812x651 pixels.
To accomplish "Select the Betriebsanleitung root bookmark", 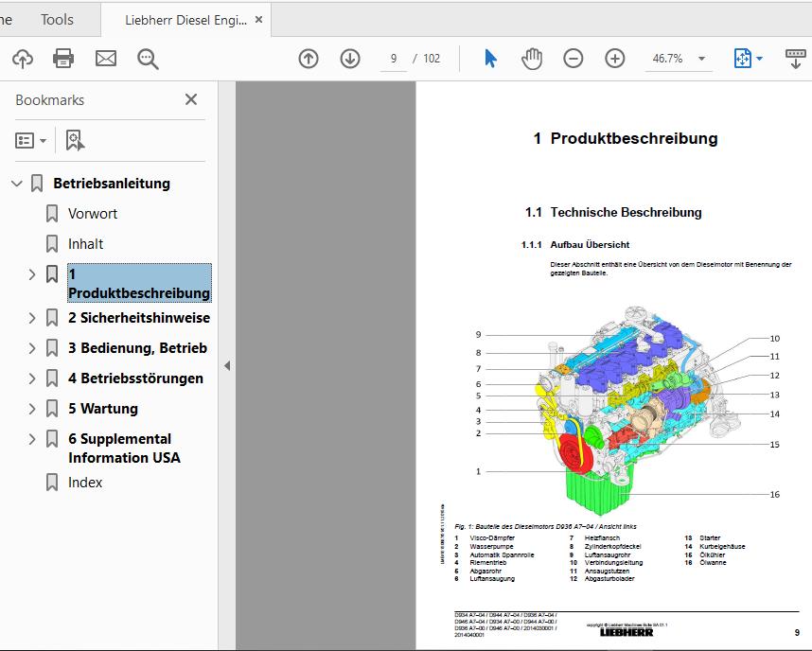I will (x=112, y=184).
